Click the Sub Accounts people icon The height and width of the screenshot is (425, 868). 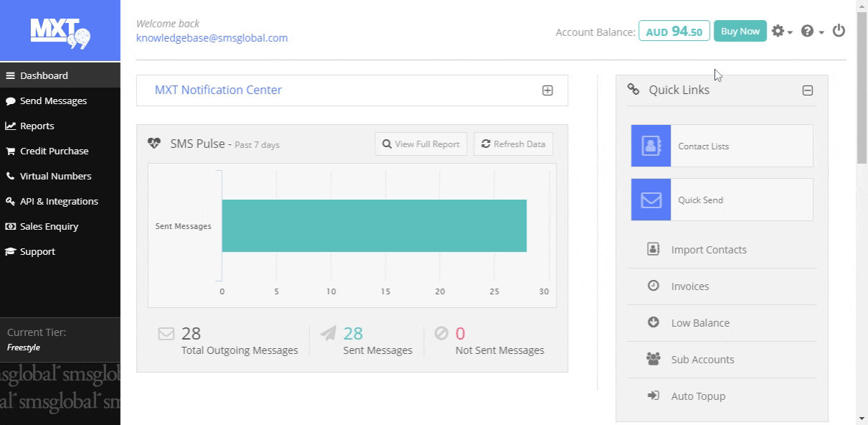coord(654,359)
